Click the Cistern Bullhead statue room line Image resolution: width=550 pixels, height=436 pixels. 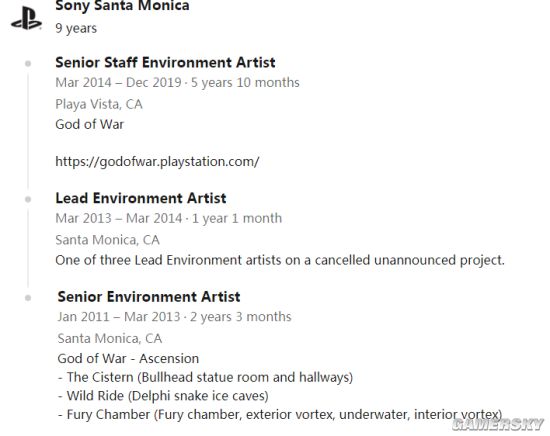[x=205, y=377]
